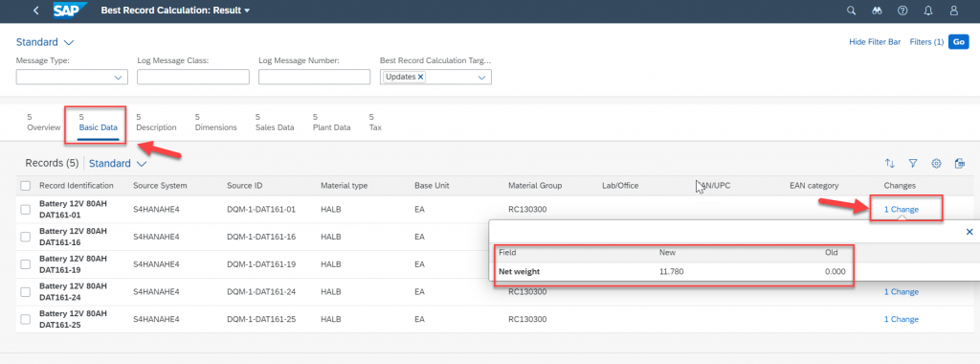
Task: Open 1 Change link for DAT161-24
Action: 901,291
